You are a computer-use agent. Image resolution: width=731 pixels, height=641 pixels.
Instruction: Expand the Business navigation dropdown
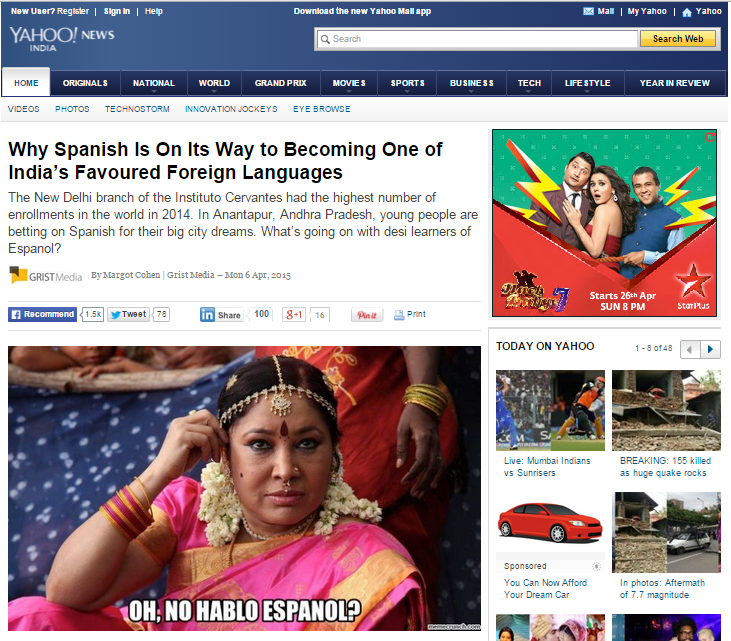[x=471, y=84]
